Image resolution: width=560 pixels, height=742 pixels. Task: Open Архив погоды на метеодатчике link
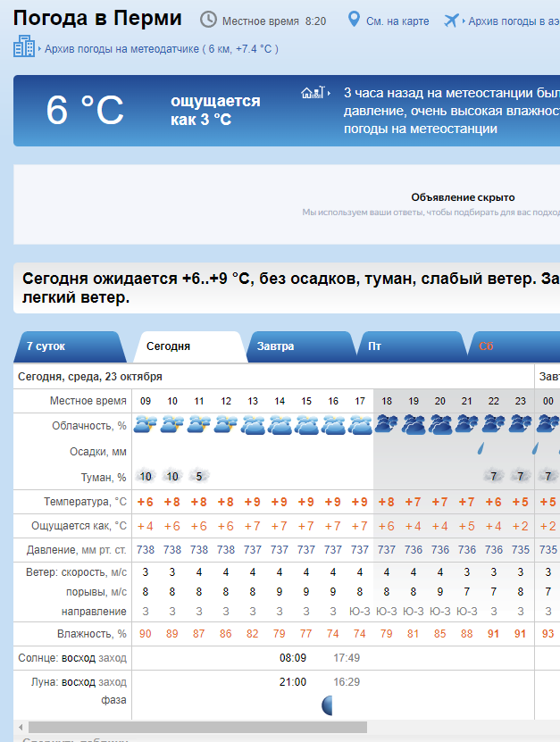tap(162, 49)
